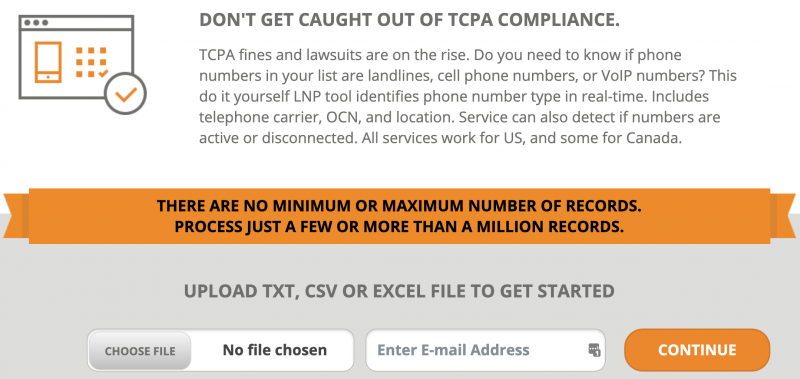The width and height of the screenshot is (800, 379).
Task: Open the password manager icon in email field
Action: pos(594,350)
